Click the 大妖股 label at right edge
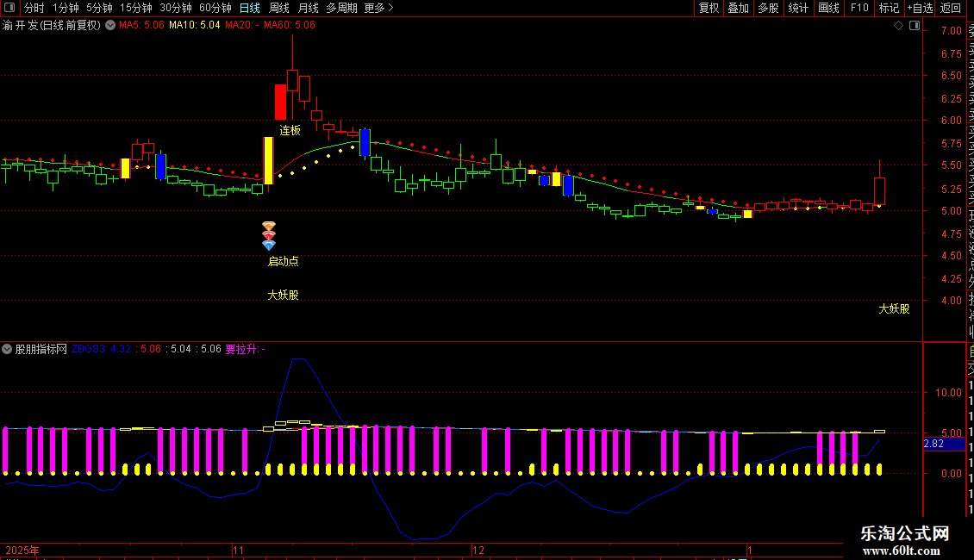 [894, 308]
